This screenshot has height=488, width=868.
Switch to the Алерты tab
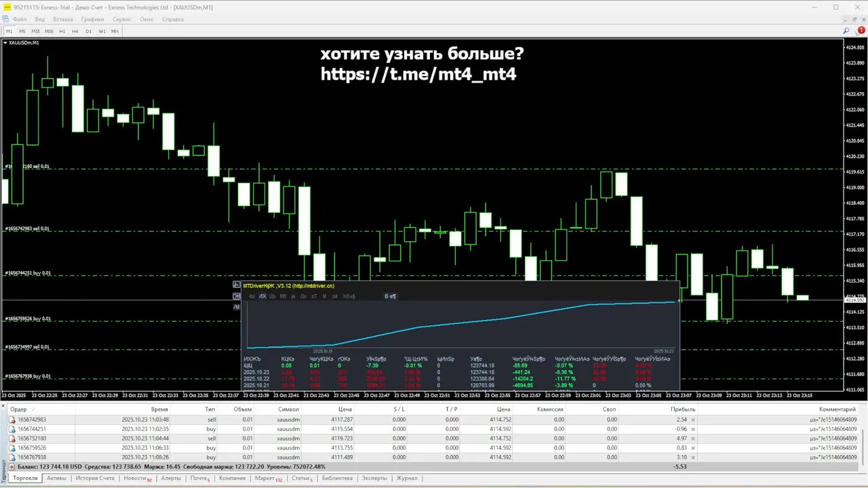171,479
